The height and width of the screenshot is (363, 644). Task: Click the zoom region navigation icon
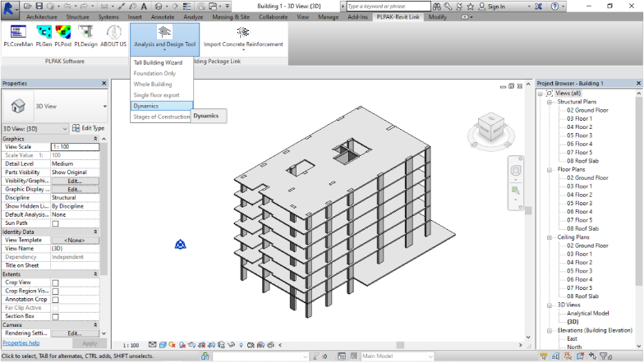point(515,190)
